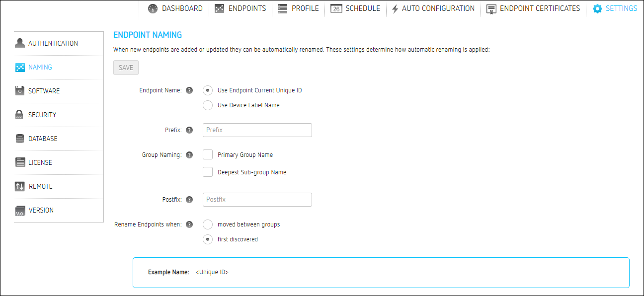This screenshot has width=644, height=296.
Task: Select Use Endpoint Current Unique ID radio
Action: tap(208, 90)
